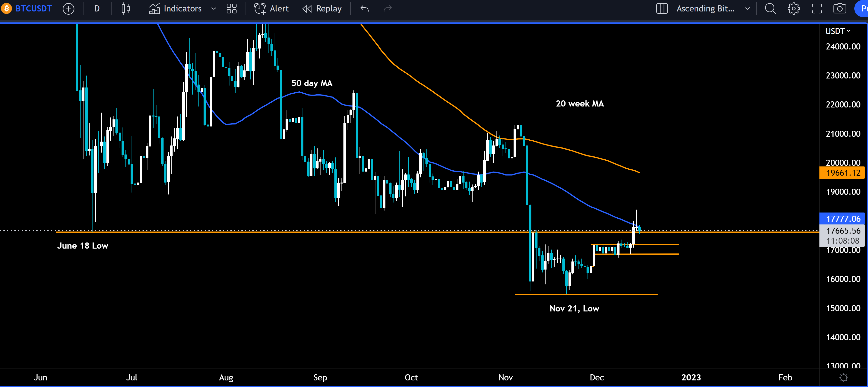The image size is (868, 387).
Task: Open time axis settings gear icon
Action: [843, 377]
